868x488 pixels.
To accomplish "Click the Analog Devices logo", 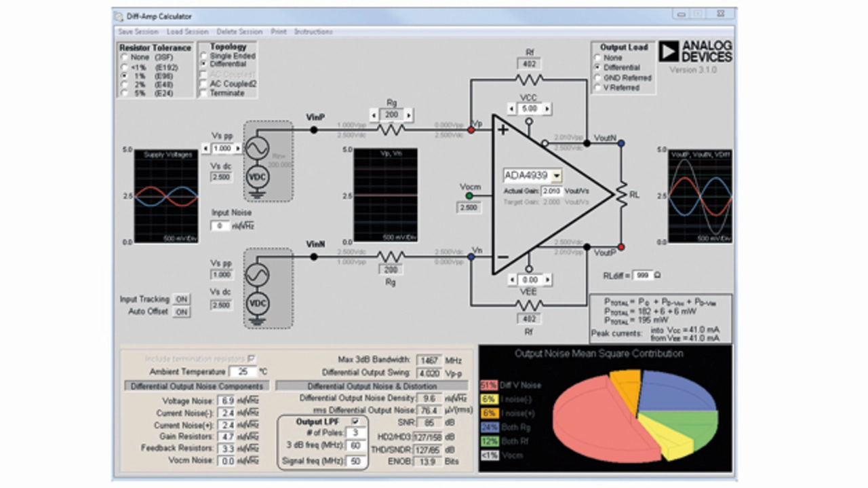I will (696, 52).
